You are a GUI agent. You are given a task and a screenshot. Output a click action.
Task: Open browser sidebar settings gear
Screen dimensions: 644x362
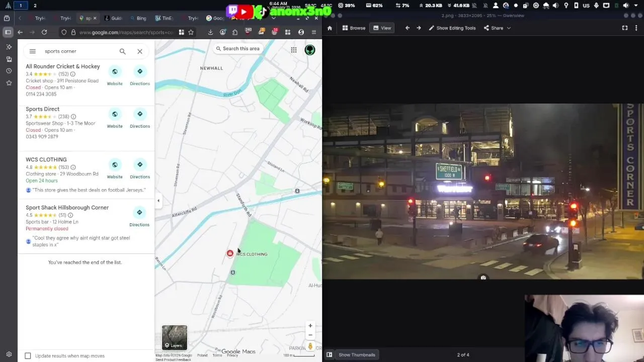tap(9, 354)
